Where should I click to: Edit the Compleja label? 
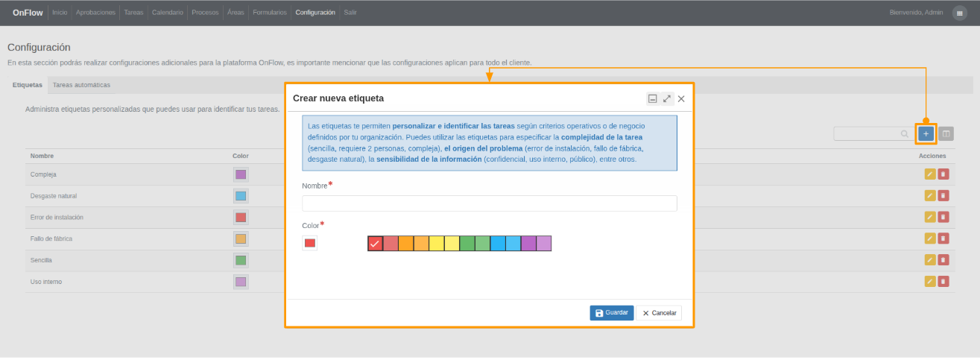[929, 174]
